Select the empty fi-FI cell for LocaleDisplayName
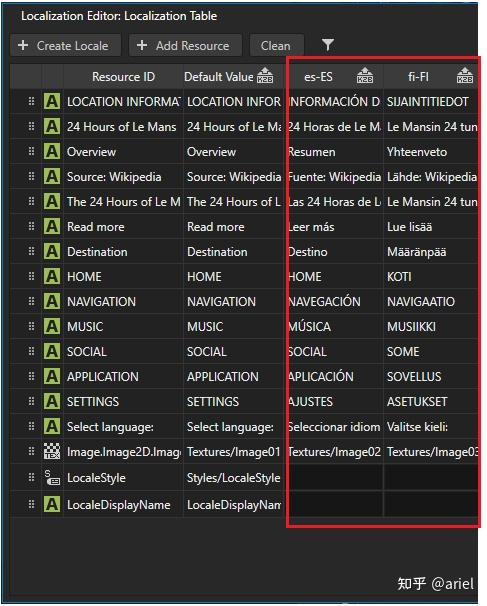487x606 pixels. click(x=431, y=504)
